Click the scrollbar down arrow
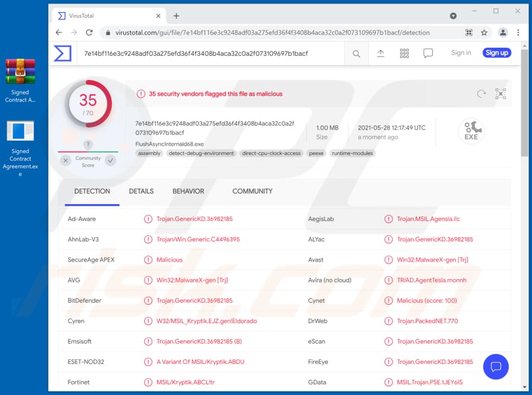The width and height of the screenshot is (532, 395). click(525, 387)
